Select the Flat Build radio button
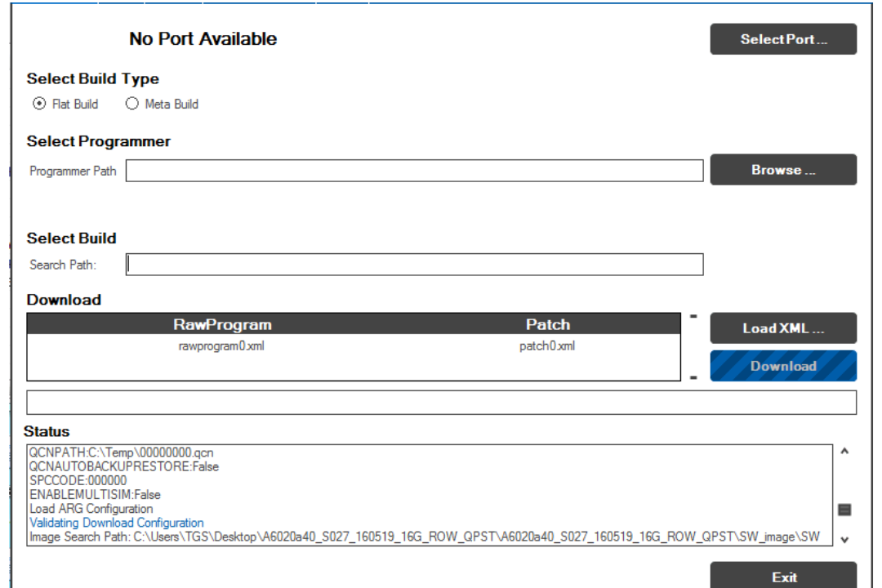Viewport: 882px width, 588px height. 39,104
